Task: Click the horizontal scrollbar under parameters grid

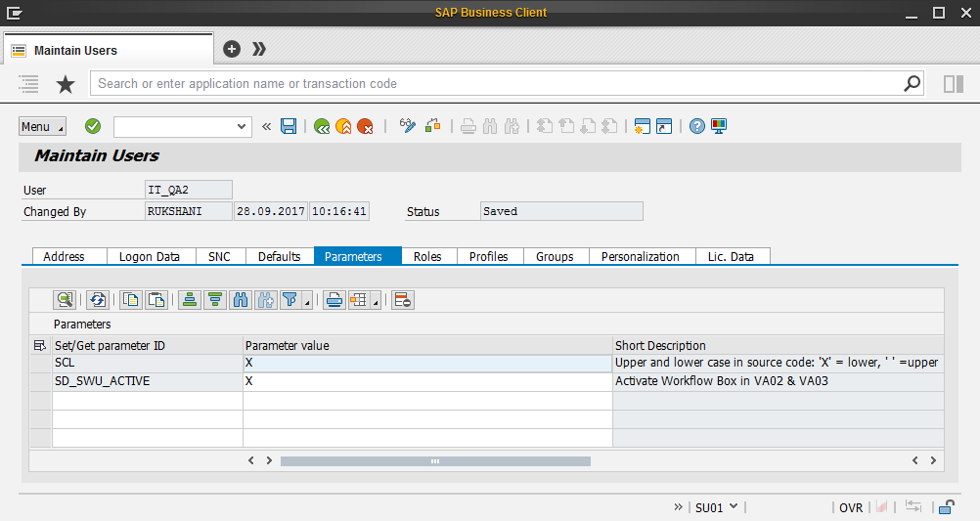Action: coord(435,460)
